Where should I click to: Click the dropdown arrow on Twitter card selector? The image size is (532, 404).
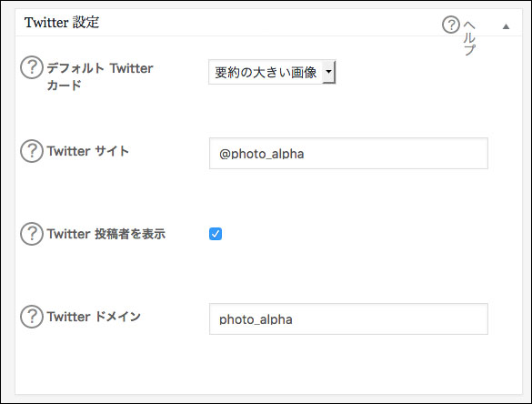328,72
